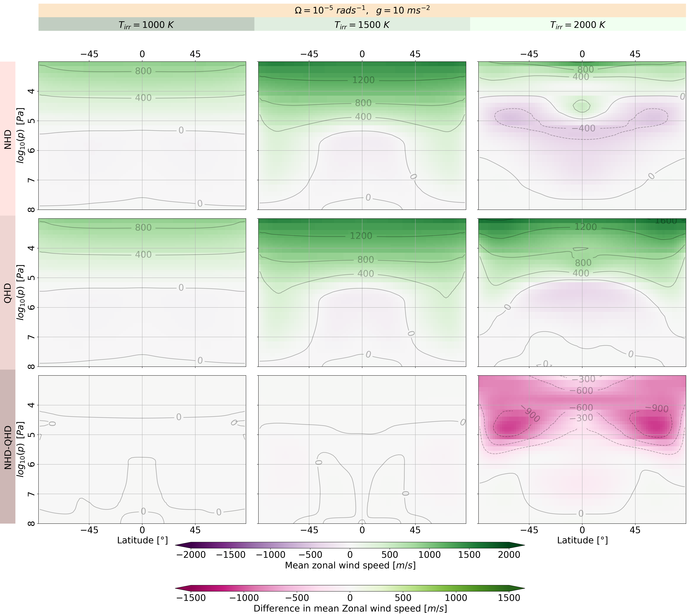Click the 800 contour label in the NHD 1000 K panel
Screen dimensions: 700x616
click(143, 71)
